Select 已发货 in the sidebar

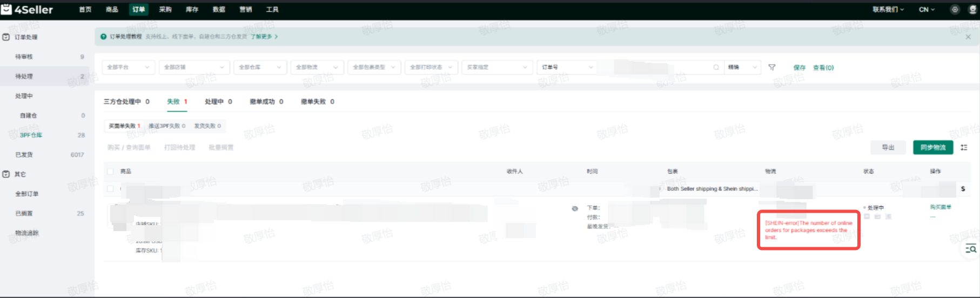pyautogui.click(x=24, y=155)
